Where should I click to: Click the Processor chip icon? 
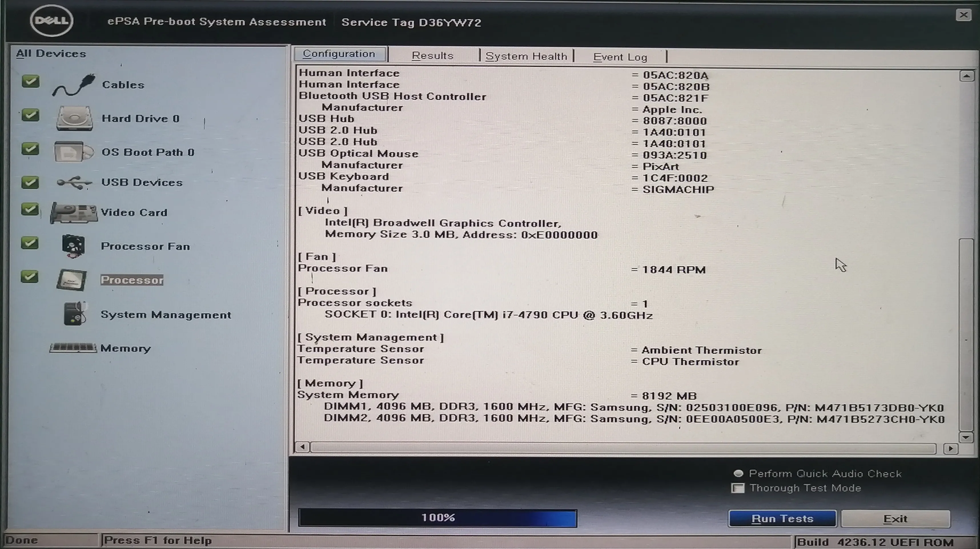point(71,280)
